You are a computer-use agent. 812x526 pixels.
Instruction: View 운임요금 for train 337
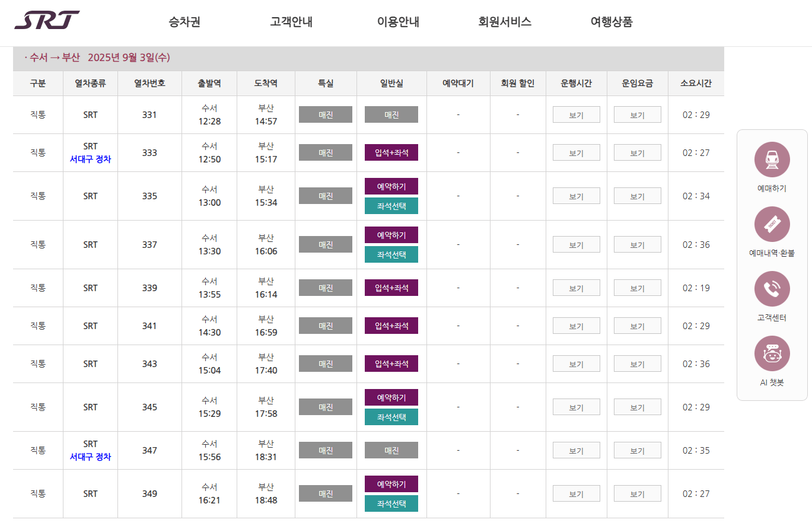pos(638,244)
